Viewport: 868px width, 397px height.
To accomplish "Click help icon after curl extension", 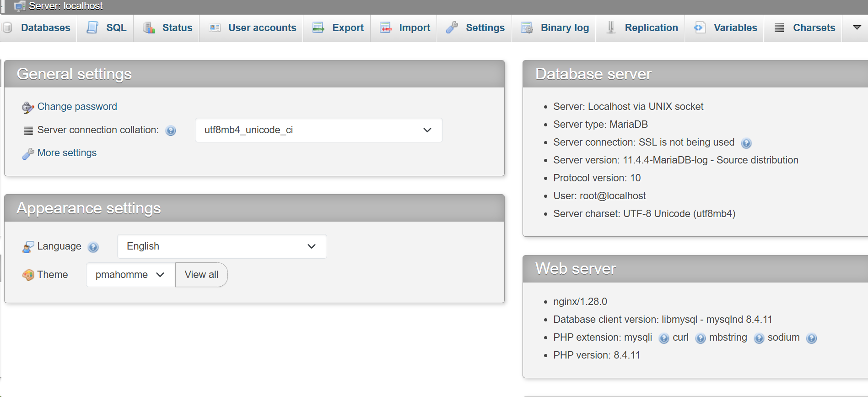I will (x=700, y=338).
